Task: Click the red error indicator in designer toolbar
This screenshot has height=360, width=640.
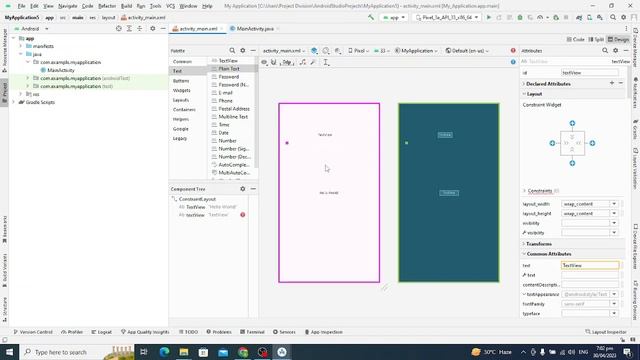Action: (x=513, y=51)
